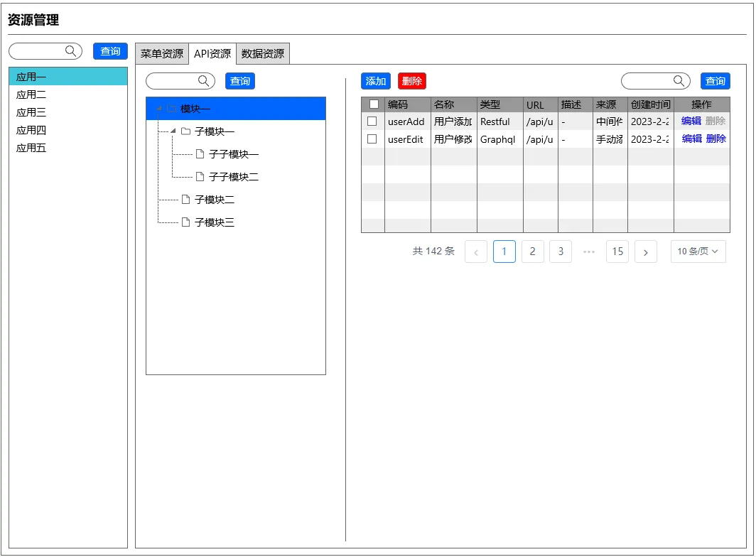Viewport: 756px width, 557px height.
Task: Click Graphql type cell
Action: (x=500, y=139)
